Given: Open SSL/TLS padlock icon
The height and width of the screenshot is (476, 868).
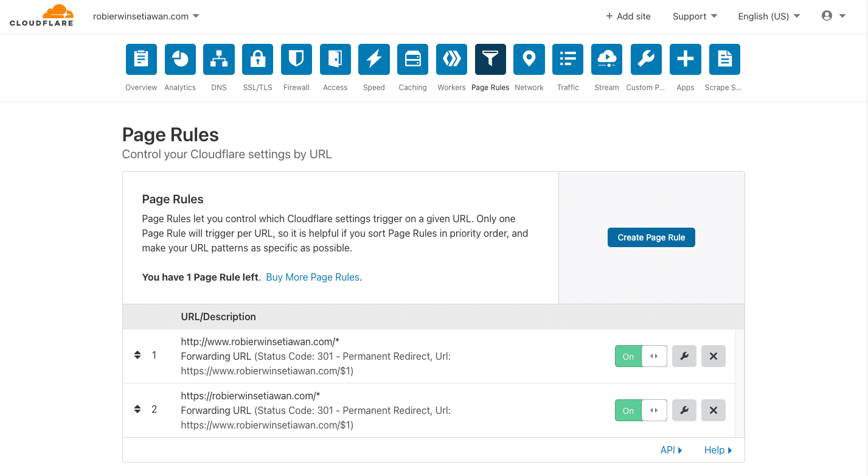Looking at the screenshot, I should 258,59.
